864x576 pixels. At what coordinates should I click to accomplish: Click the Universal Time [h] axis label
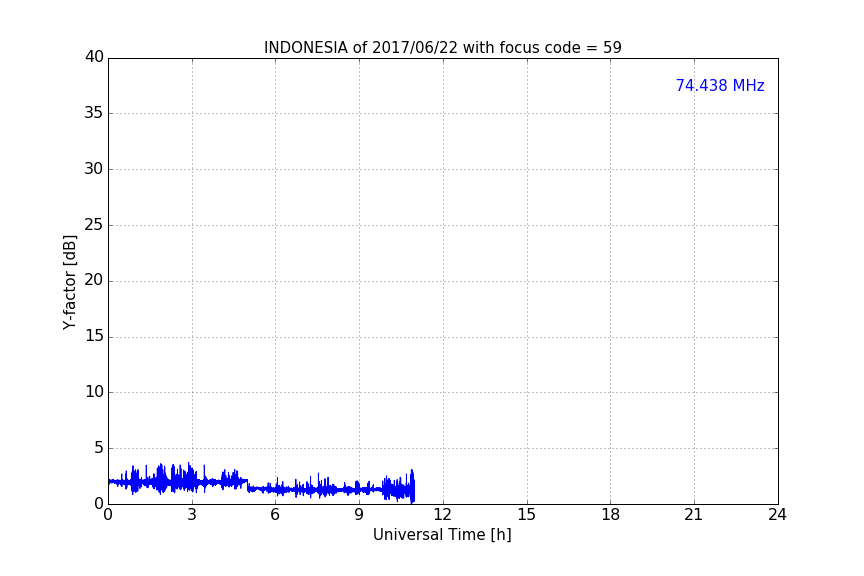tap(442, 535)
